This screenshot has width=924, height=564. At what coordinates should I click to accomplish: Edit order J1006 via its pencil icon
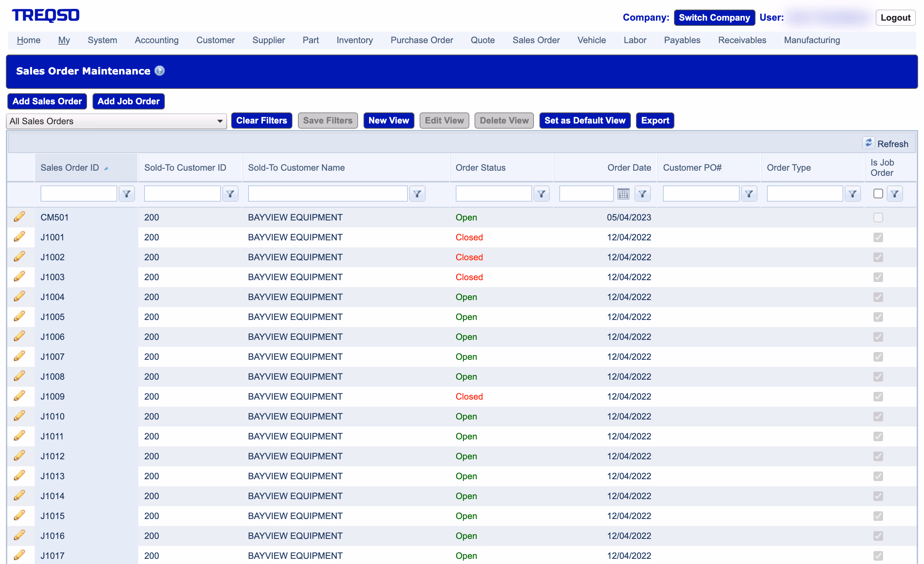20,336
